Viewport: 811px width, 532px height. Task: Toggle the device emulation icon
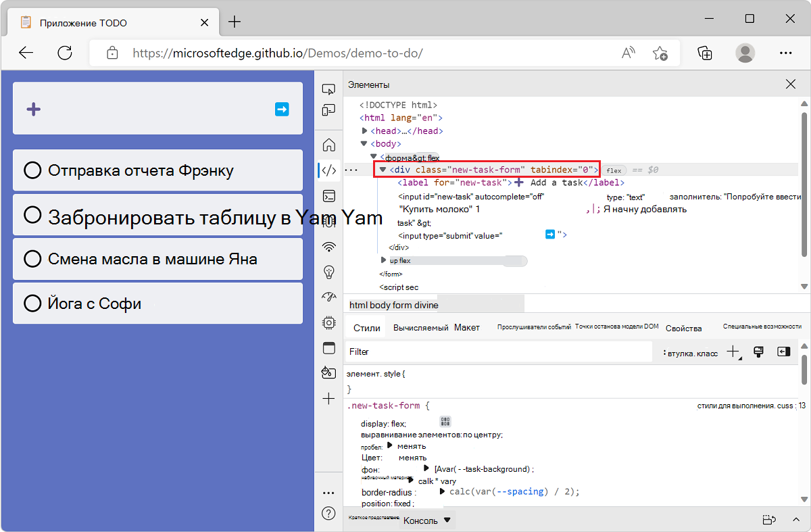(x=328, y=110)
